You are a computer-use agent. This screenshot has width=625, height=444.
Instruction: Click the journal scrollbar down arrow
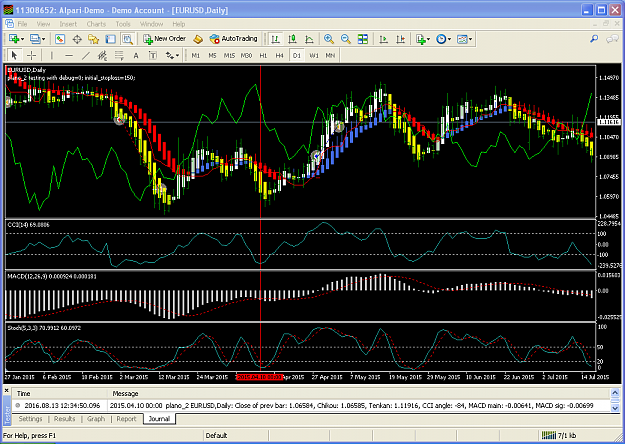point(615,408)
